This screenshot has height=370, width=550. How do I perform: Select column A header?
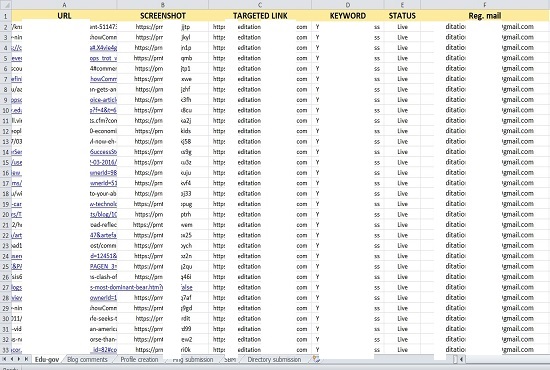coord(64,5)
